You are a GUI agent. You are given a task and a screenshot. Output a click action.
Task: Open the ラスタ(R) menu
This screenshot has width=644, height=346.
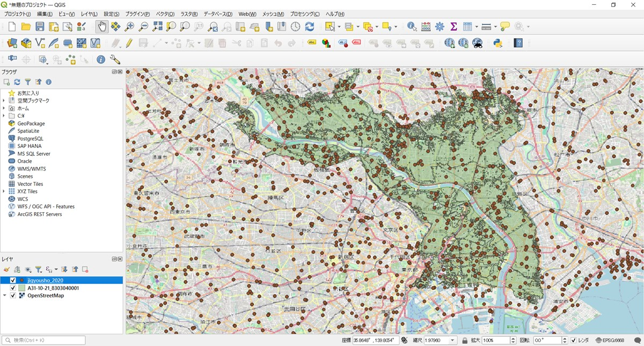point(189,14)
